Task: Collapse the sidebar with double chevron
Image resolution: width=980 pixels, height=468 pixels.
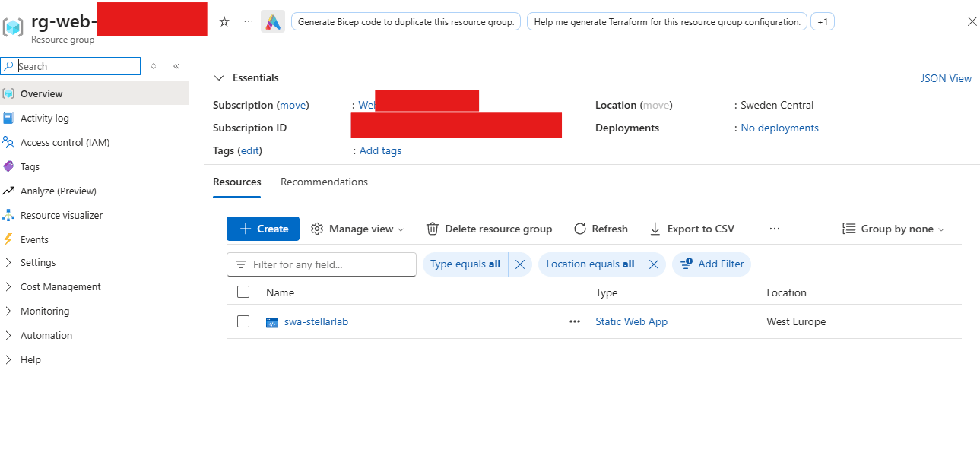Action: (176, 66)
